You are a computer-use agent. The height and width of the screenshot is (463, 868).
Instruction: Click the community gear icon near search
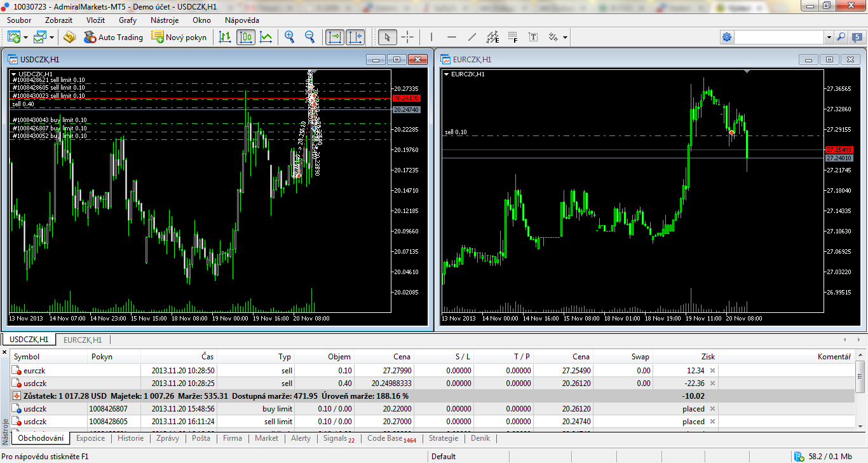[x=727, y=37]
